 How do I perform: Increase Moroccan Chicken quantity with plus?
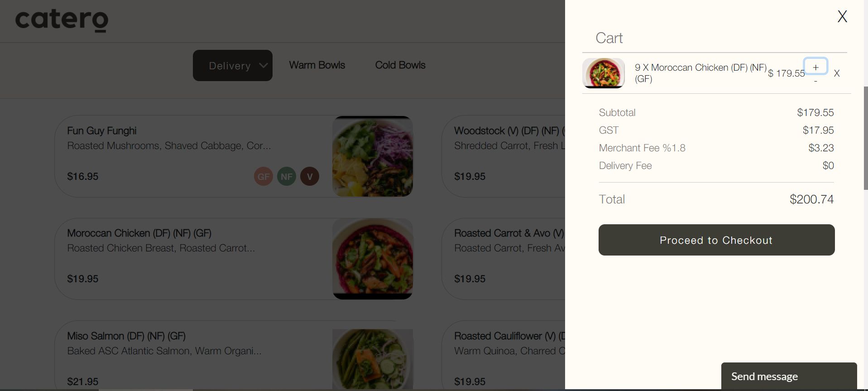point(815,67)
